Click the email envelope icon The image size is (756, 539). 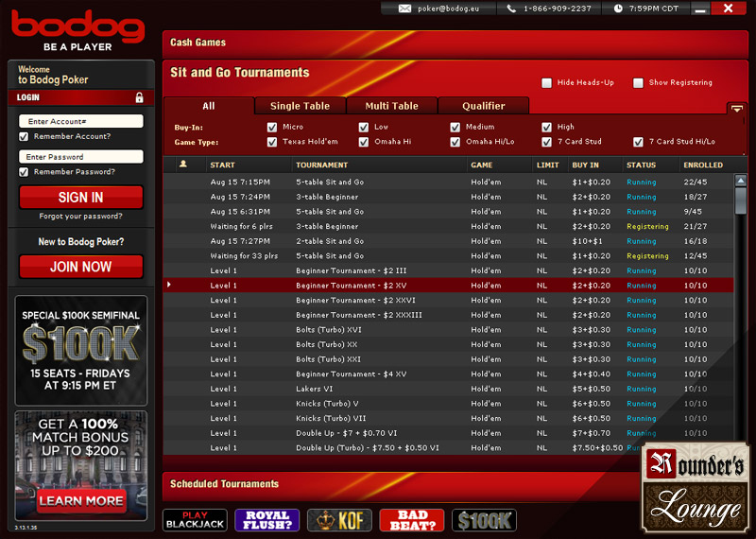coord(404,9)
